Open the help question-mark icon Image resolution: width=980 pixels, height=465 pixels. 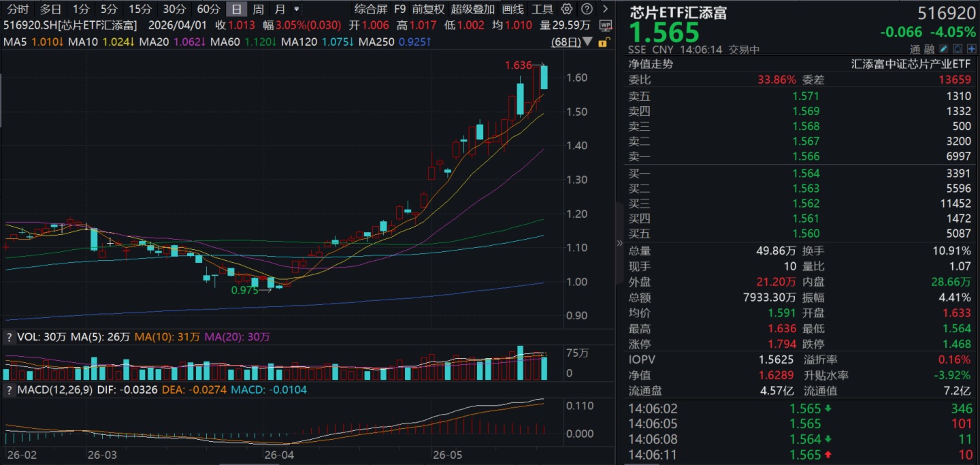pyautogui.click(x=587, y=10)
